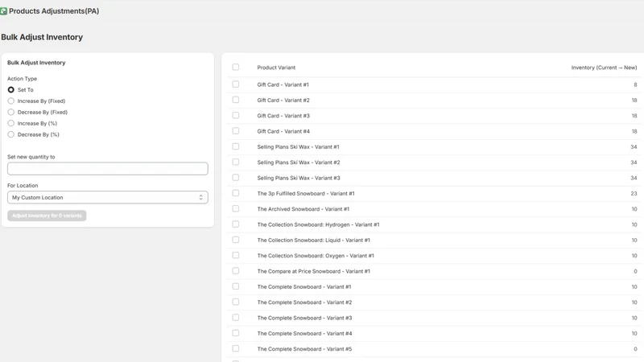Click inventory value 23 for 3p Fulfilled Snowboard
This screenshot has width=644, height=362.
point(634,194)
